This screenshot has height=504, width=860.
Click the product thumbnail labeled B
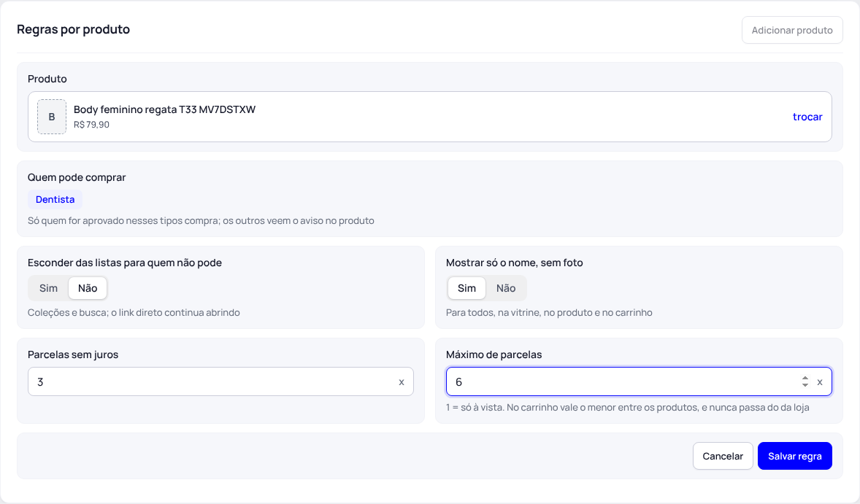tap(52, 117)
